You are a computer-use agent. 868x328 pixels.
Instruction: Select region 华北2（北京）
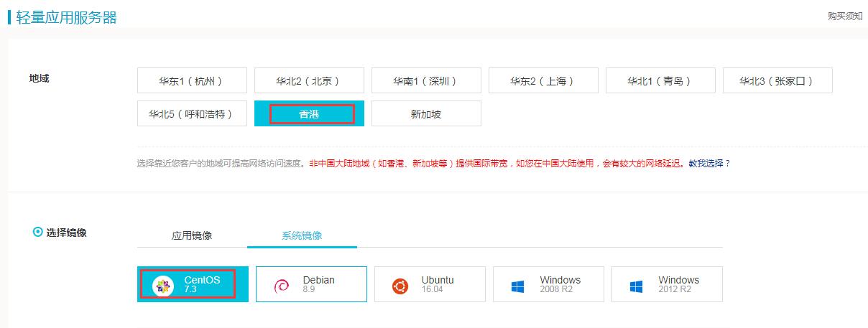coord(309,81)
